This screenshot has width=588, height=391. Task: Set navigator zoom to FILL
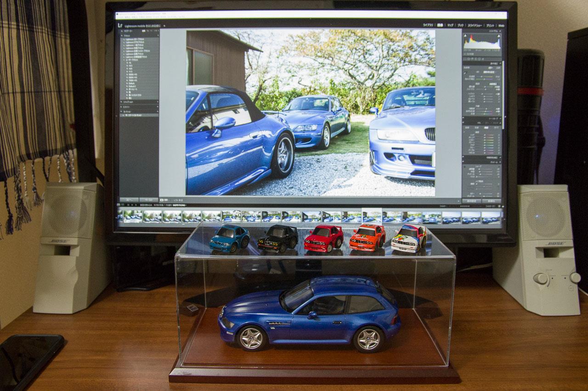(x=148, y=31)
